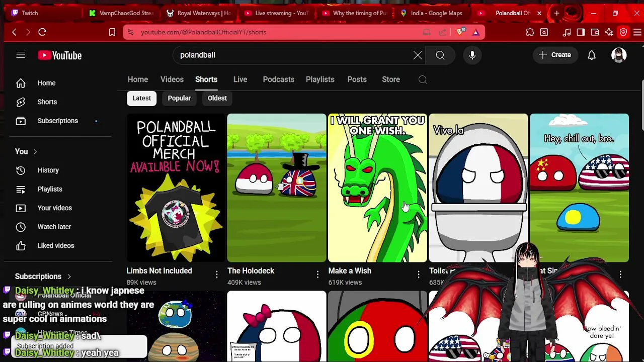
Task: Submit search with the magnifier button
Action: [x=440, y=55]
